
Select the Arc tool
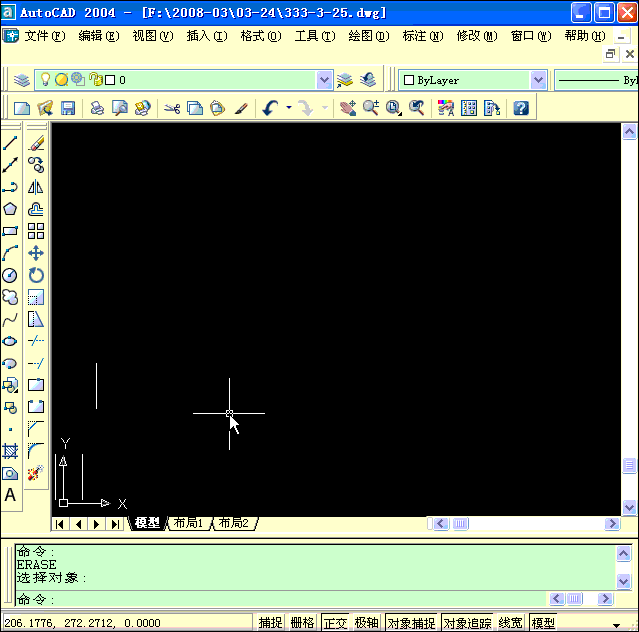coord(10,253)
